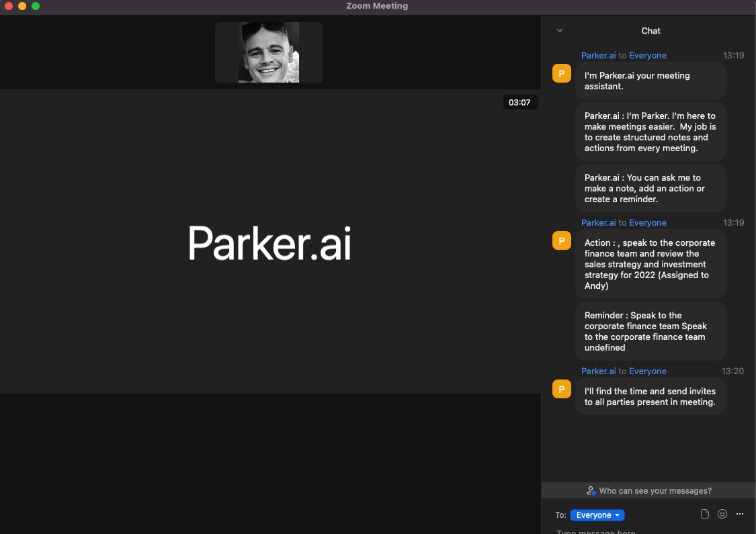The width and height of the screenshot is (756, 534).
Task: Click the yellow minimize traffic light button
Action: [x=22, y=5]
